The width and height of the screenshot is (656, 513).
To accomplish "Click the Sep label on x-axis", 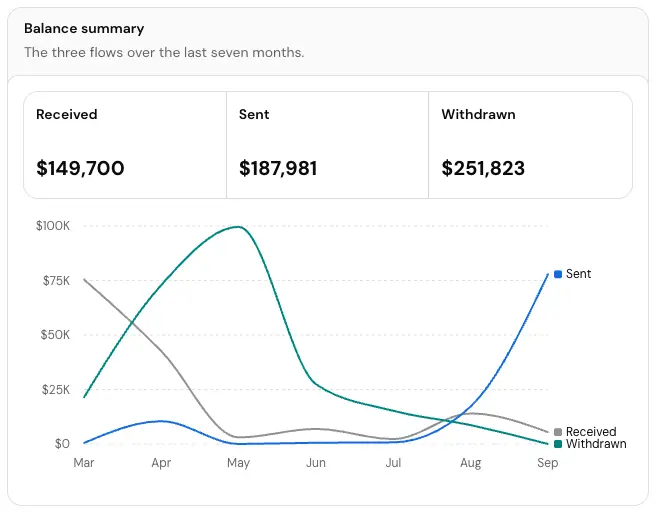I will [548, 463].
